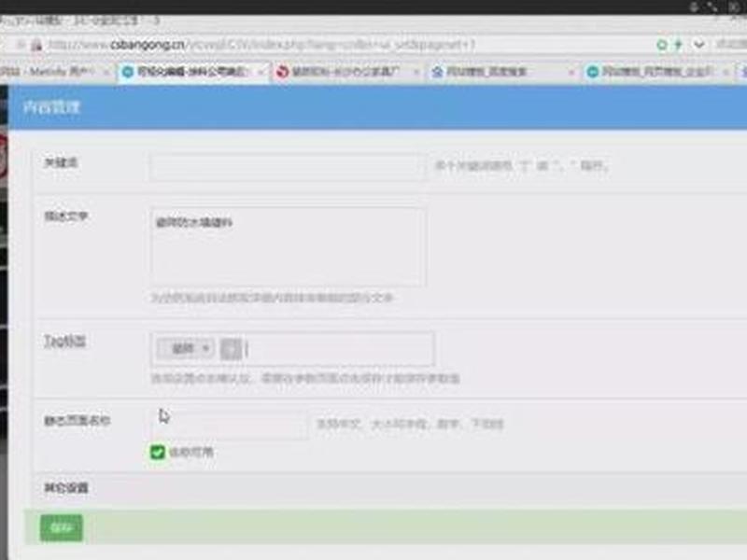Screen dimensions: 747x560
Task: Close the red swirl favicon tab
Action: point(416,72)
